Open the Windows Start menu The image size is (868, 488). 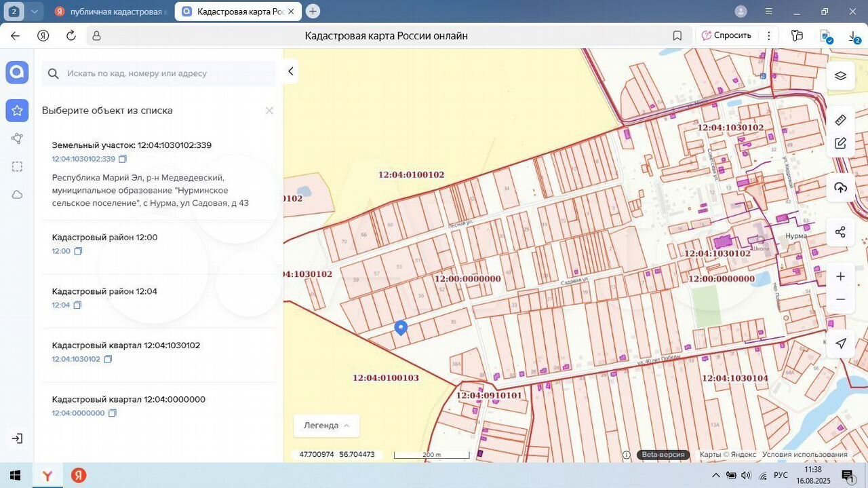(15, 475)
